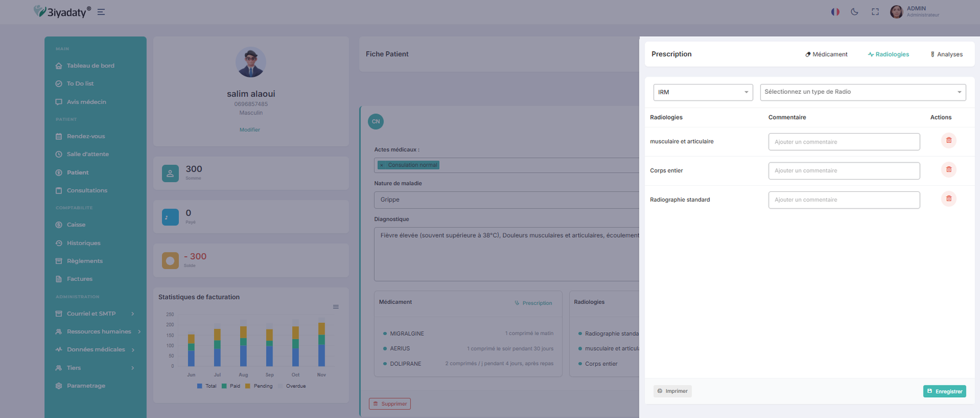Enter fullscreen mode from top bar
The image size is (980, 418).
point(875,12)
